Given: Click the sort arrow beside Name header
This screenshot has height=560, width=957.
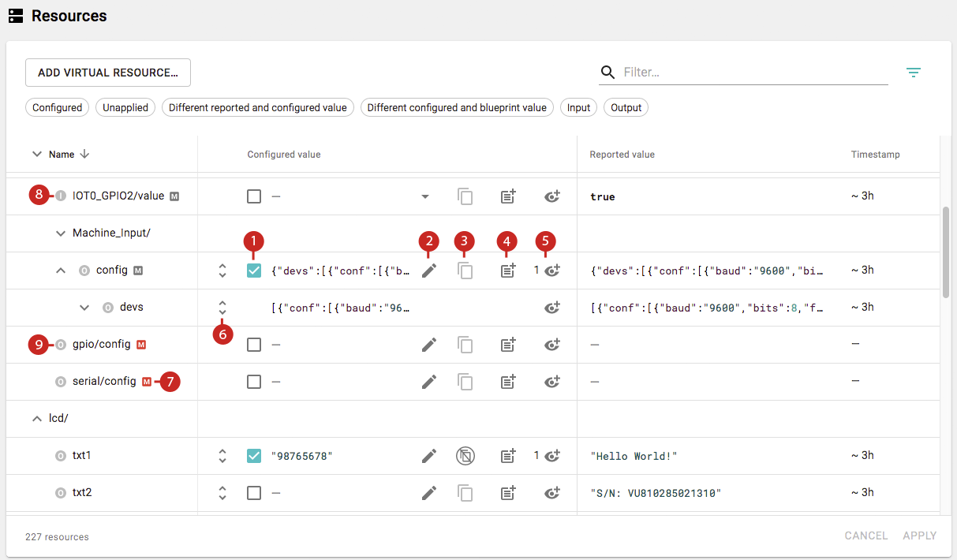Looking at the screenshot, I should coord(84,155).
